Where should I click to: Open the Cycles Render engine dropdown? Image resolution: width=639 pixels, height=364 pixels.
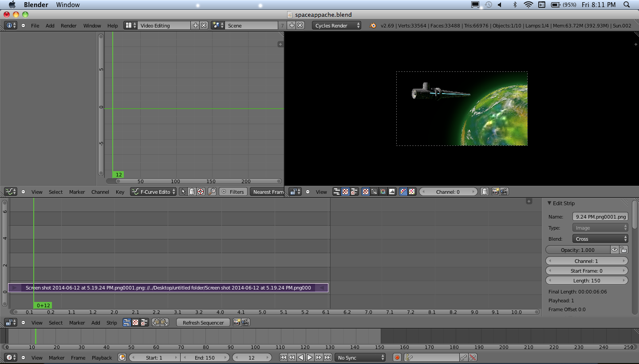point(336,26)
